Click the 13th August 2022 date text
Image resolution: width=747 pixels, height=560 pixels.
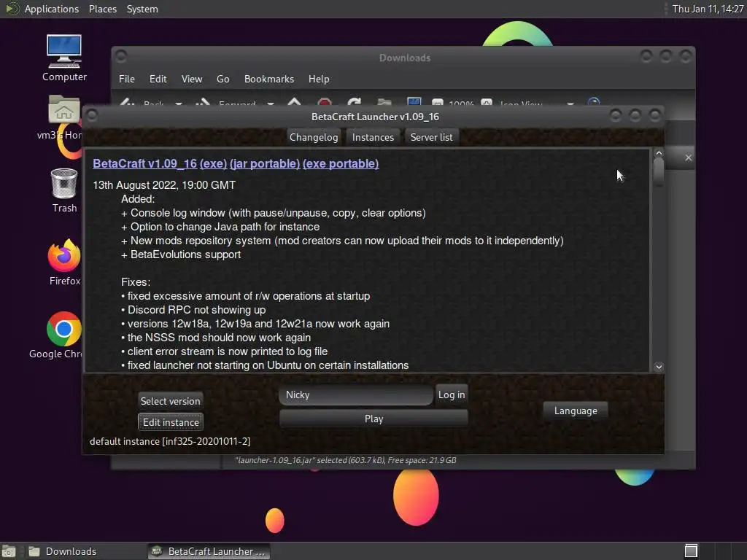[x=164, y=185]
